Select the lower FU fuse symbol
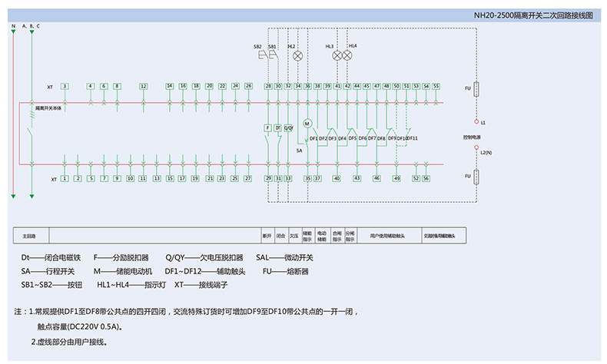607x364 pixels. coord(477,178)
